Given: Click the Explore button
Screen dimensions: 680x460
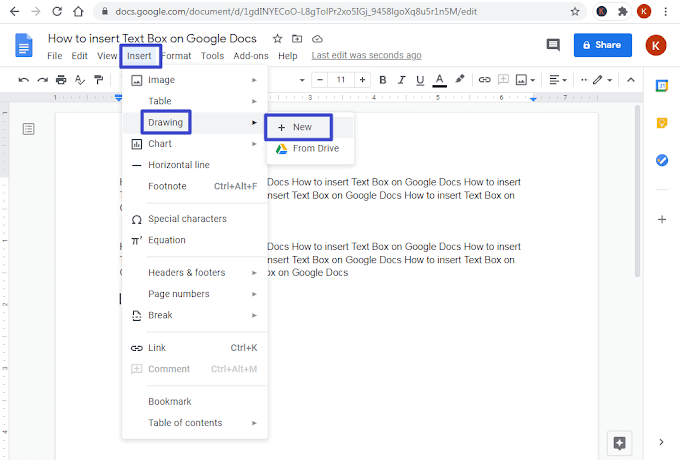Looking at the screenshot, I should tap(619, 444).
